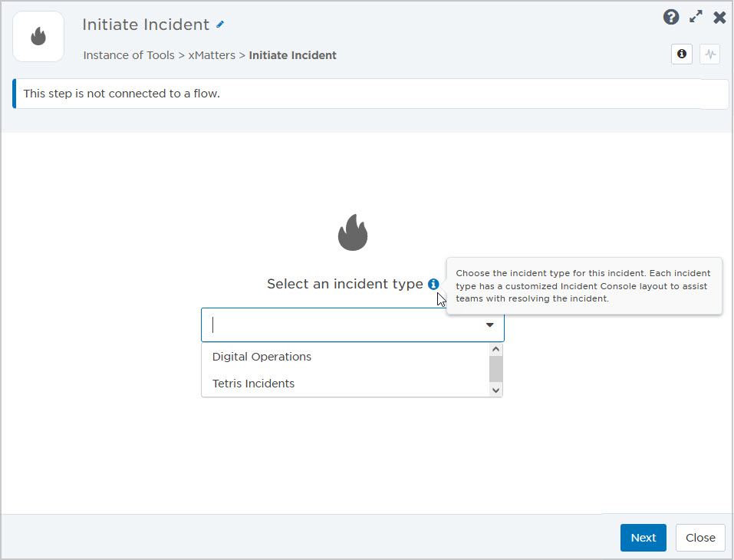Screen dimensions: 734x560
Task: Click the large center flame icon
Action: click(353, 232)
